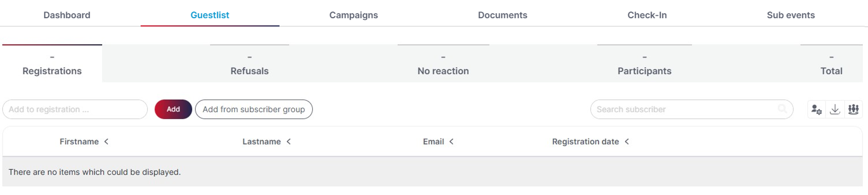Switch to the Dashboard tab
The height and width of the screenshot is (195, 868).
tap(67, 15)
